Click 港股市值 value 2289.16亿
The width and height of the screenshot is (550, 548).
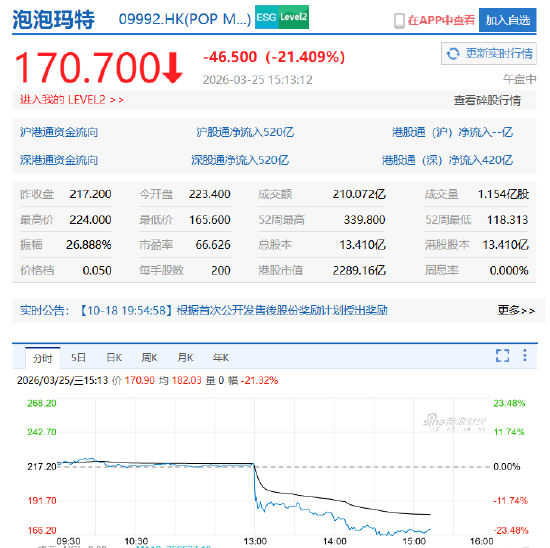[x=359, y=270]
